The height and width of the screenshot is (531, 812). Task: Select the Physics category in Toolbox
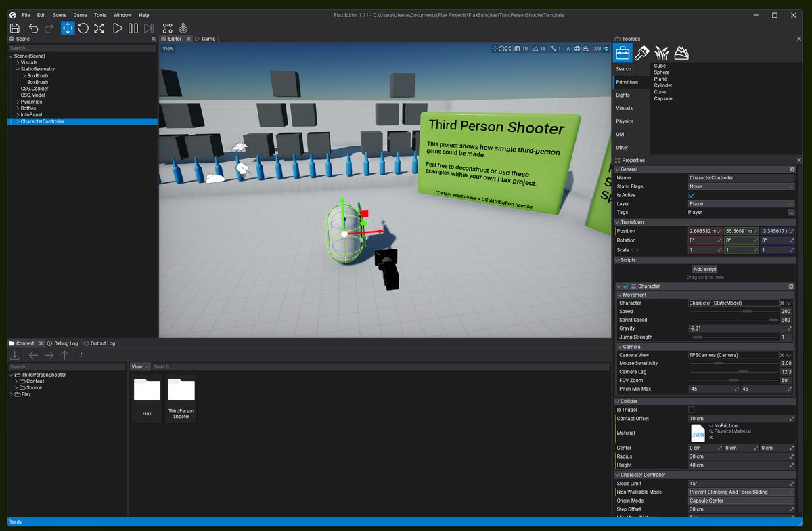pos(631,121)
